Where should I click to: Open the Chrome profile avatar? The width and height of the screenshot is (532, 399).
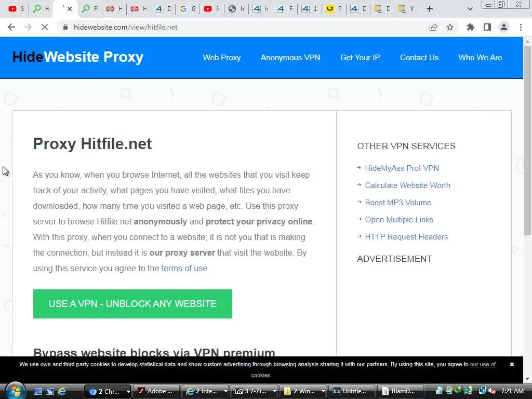pyautogui.click(x=504, y=27)
